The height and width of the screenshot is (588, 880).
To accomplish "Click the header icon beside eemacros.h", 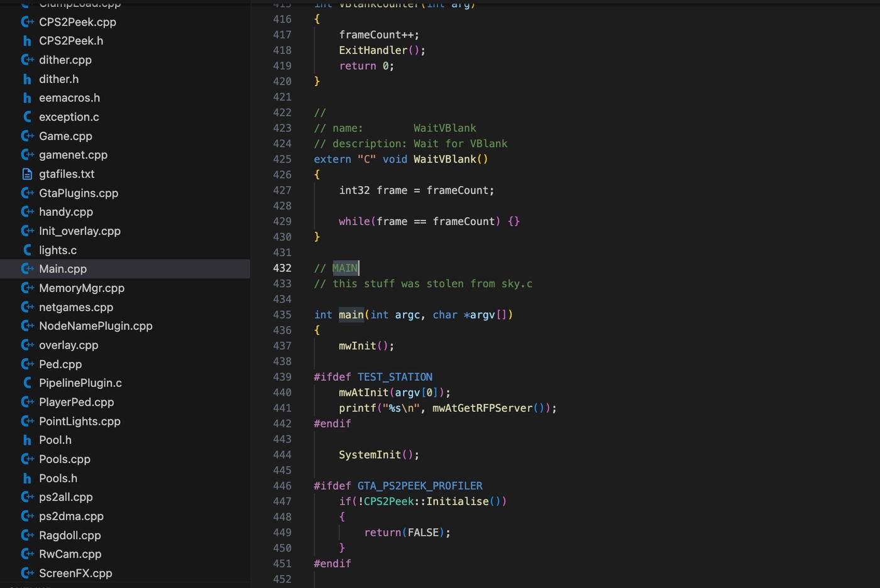I will [27, 98].
